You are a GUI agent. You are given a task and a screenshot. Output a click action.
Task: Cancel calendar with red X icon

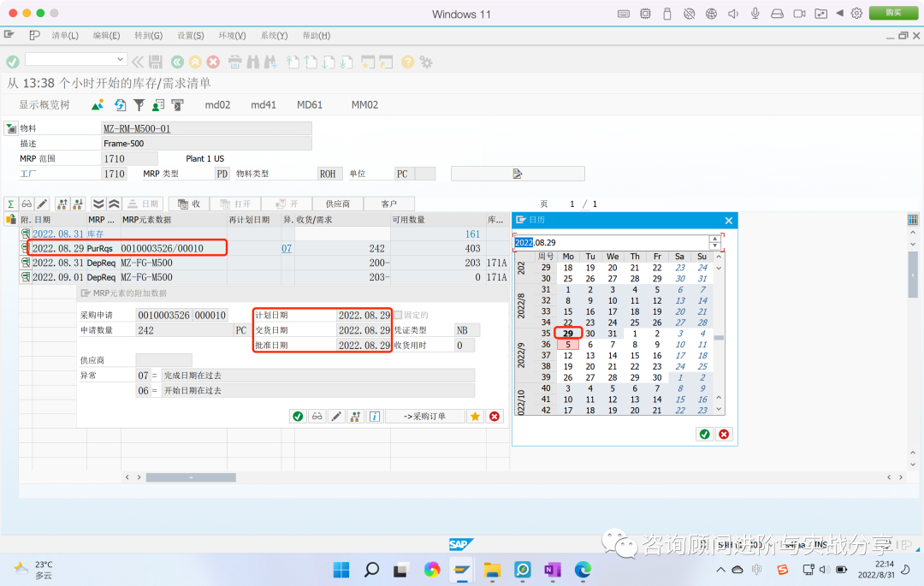click(x=724, y=434)
